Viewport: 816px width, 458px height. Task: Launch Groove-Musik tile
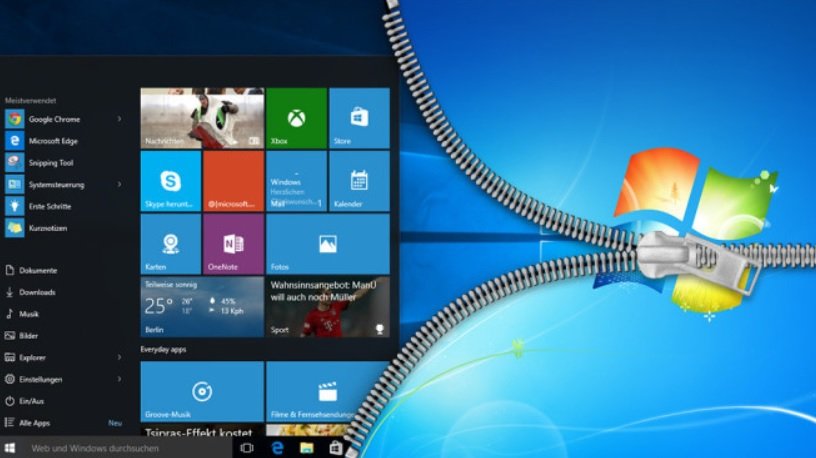click(x=202, y=391)
